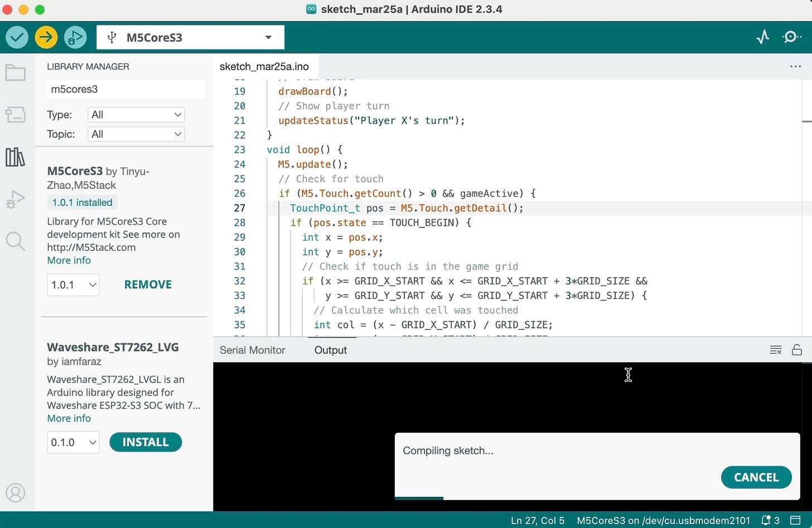
Task: Start debugging with the Debug icon
Action: click(75, 37)
